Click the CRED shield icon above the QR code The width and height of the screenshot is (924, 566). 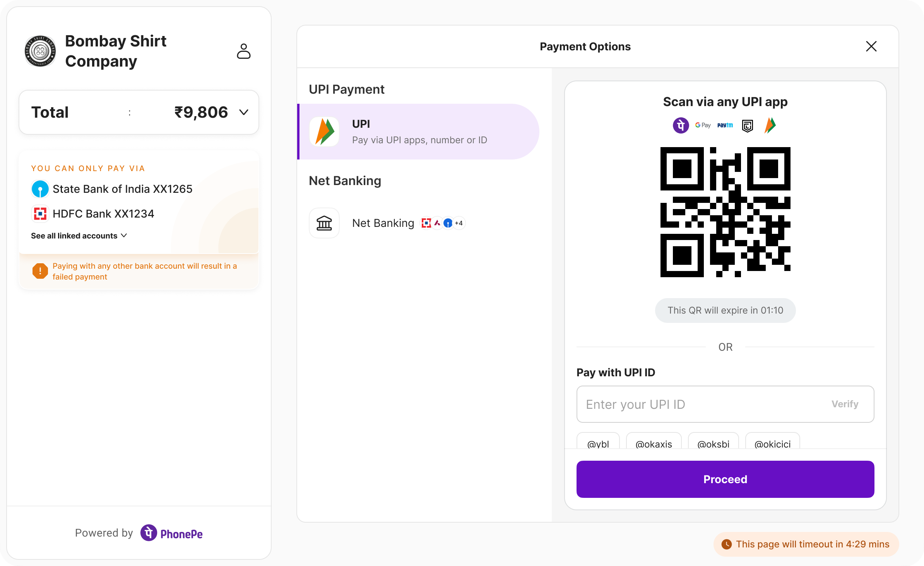coord(747,125)
